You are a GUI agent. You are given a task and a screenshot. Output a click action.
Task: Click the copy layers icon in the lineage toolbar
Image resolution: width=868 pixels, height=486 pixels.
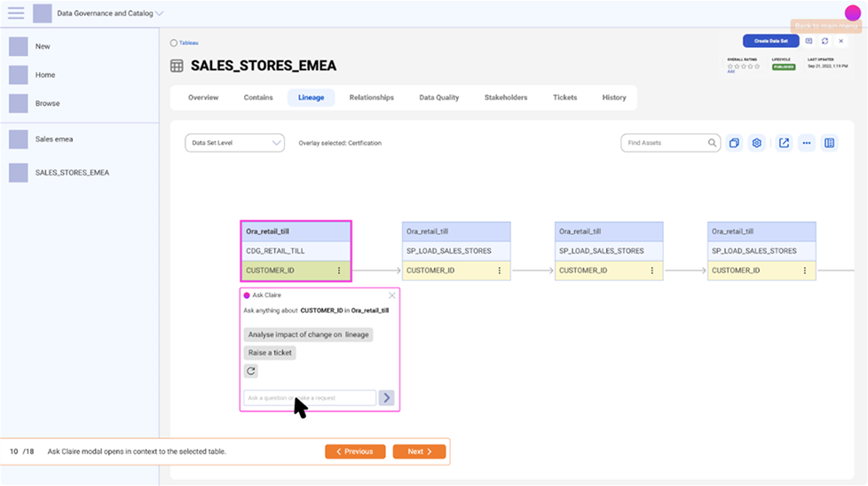pyautogui.click(x=734, y=143)
